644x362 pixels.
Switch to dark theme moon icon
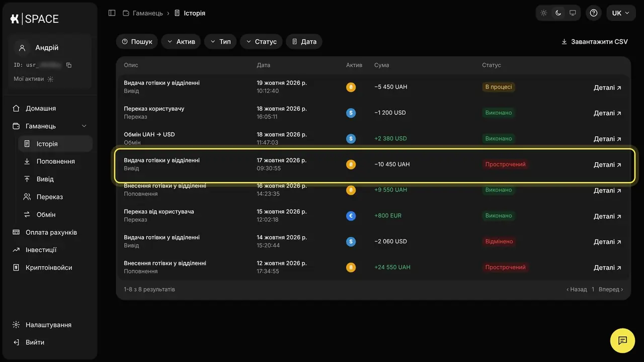point(558,13)
